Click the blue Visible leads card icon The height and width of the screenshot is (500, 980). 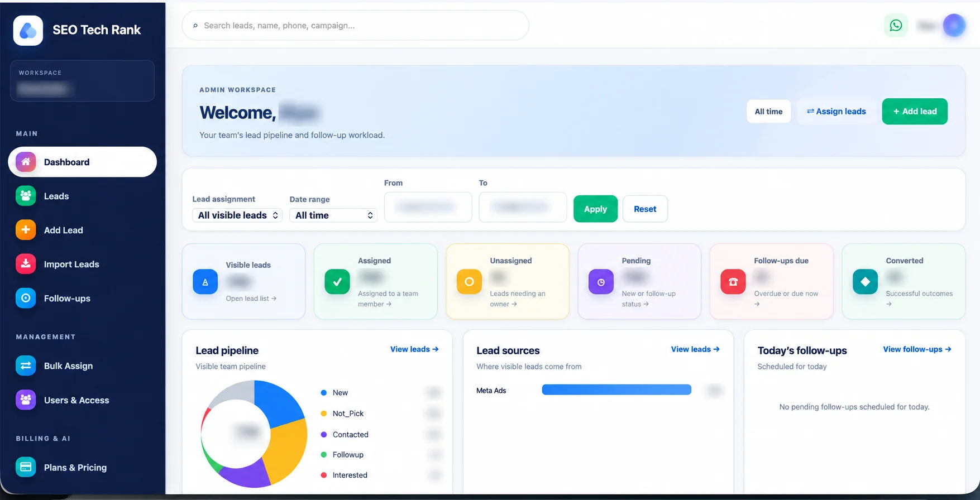205,282
